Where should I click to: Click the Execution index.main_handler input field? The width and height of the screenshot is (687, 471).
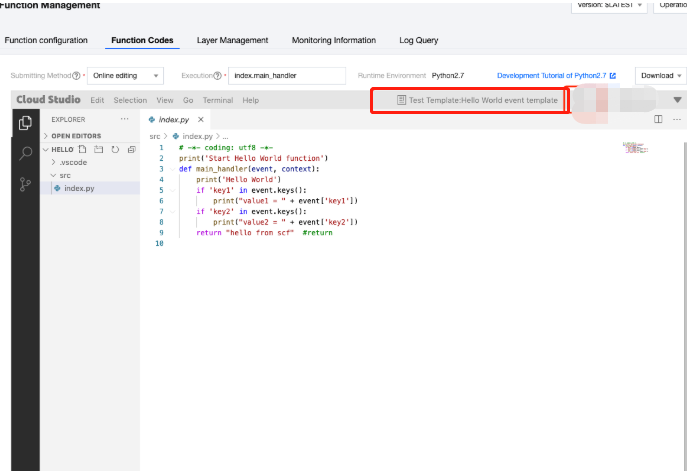(287, 76)
